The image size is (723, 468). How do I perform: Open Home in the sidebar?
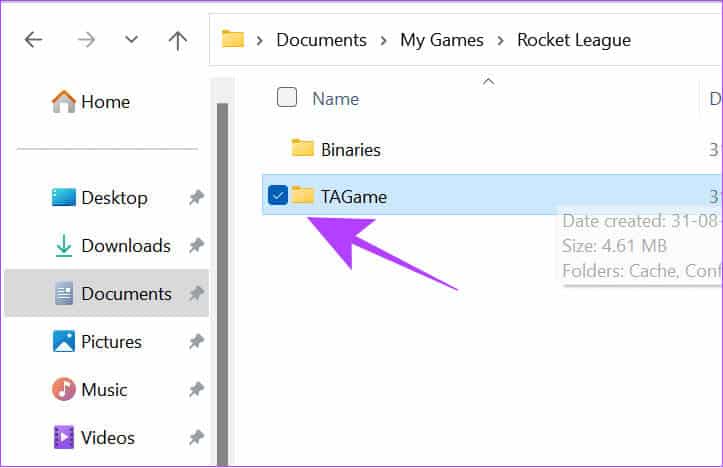coord(106,102)
